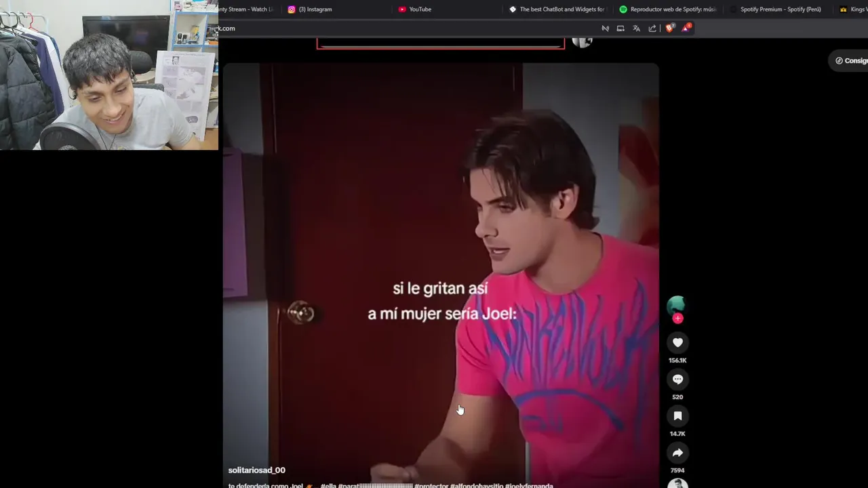
Task: Share the video with the arrow icon
Action: click(677, 452)
